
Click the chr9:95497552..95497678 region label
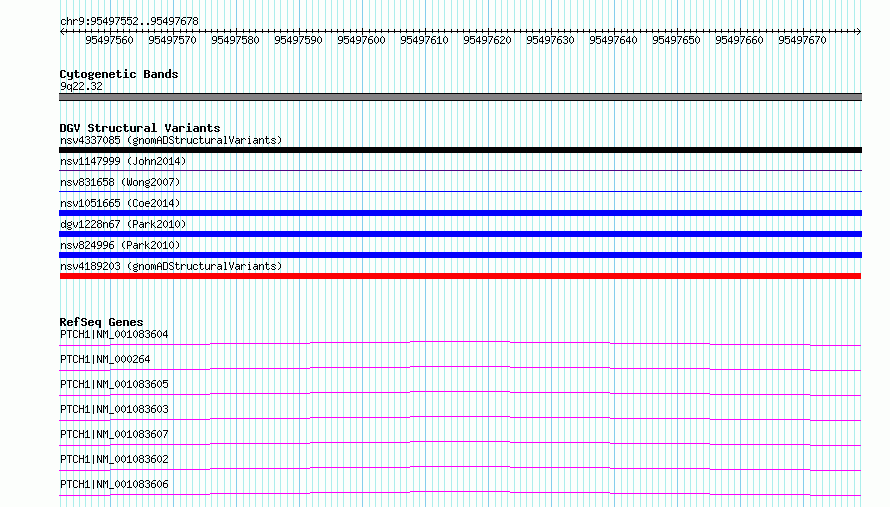pyautogui.click(x=129, y=21)
